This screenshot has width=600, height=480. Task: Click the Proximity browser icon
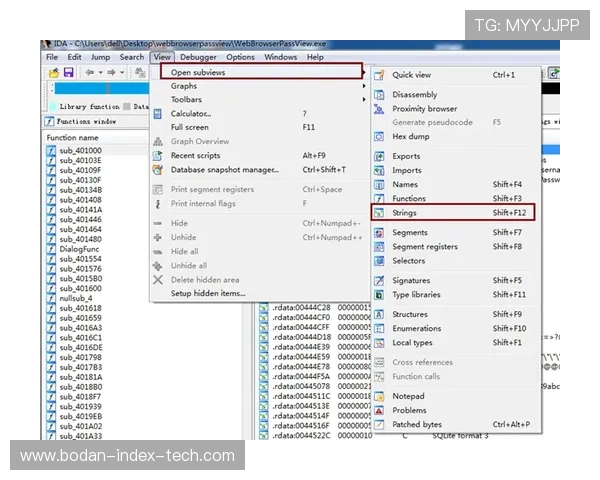379,109
